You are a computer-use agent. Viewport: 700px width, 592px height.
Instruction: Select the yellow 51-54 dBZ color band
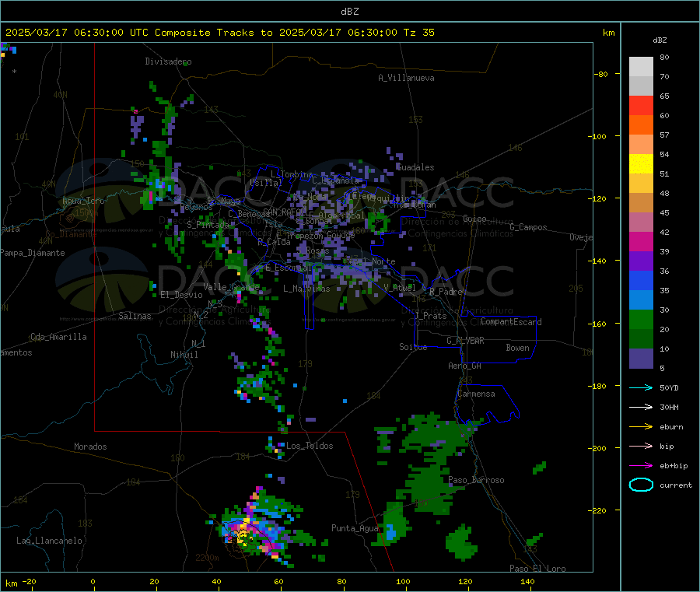pos(641,164)
